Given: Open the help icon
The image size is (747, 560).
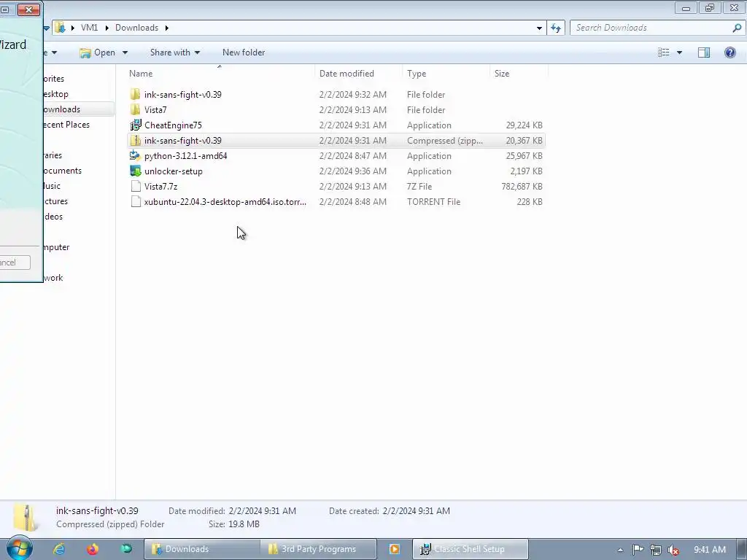Looking at the screenshot, I should 729,52.
